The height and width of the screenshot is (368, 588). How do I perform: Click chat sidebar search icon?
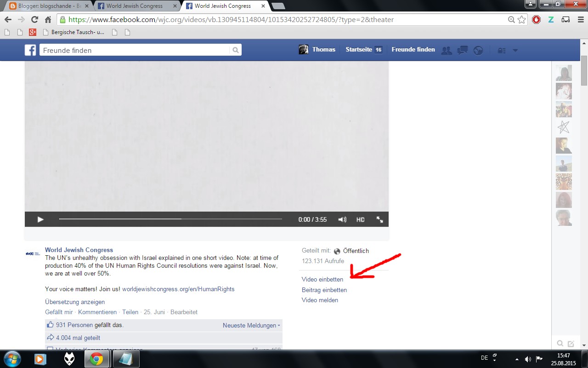(x=560, y=344)
